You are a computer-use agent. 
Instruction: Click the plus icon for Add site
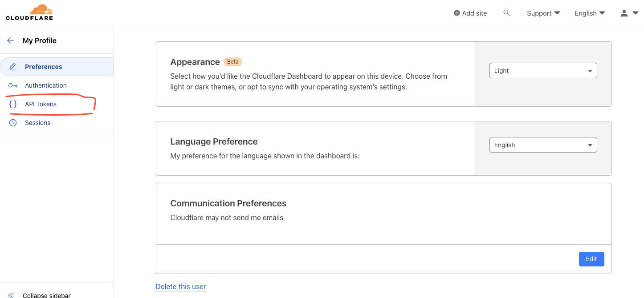click(457, 13)
